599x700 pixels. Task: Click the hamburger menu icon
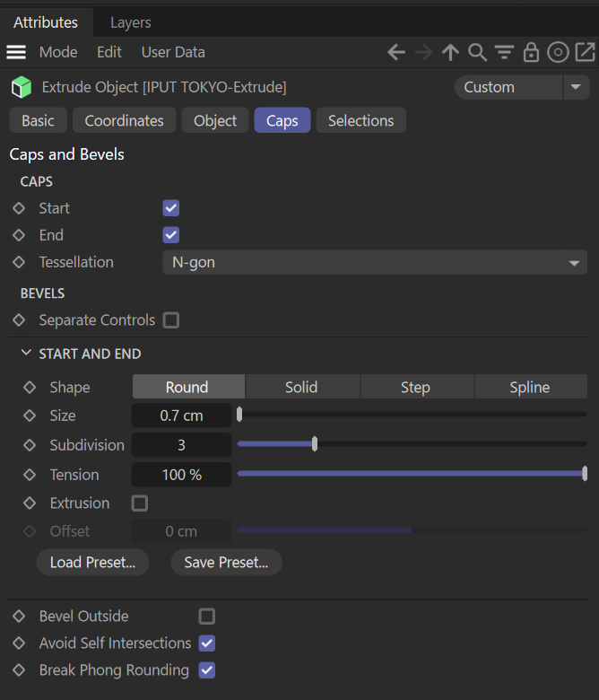[x=16, y=52]
